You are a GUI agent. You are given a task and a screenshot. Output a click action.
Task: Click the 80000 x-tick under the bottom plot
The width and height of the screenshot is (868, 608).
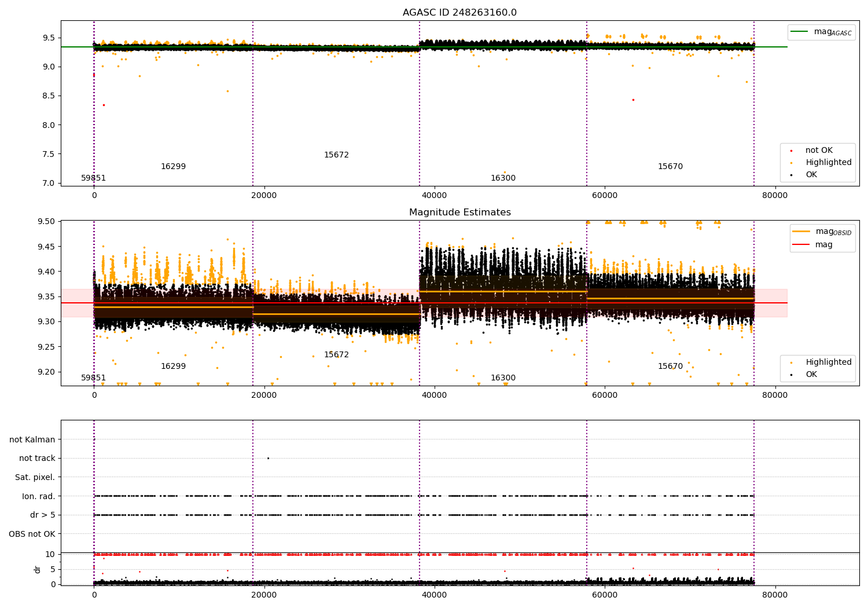(774, 595)
